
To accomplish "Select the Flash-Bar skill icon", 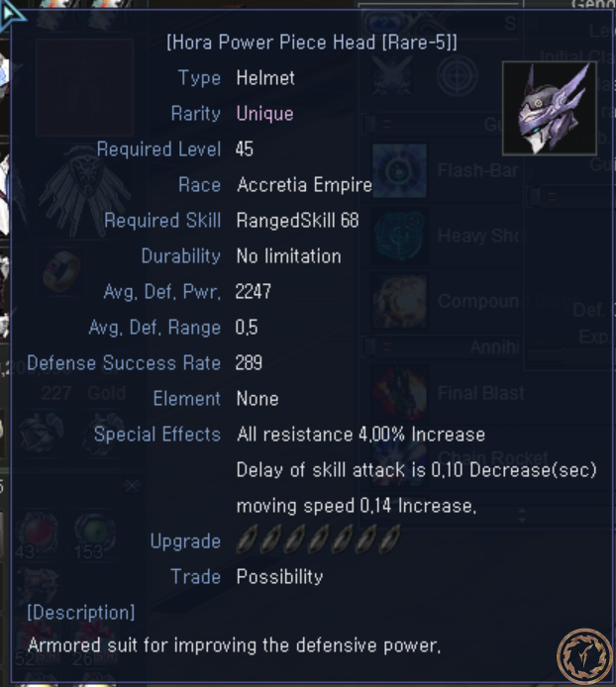I will pyautogui.click(x=399, y=170).
